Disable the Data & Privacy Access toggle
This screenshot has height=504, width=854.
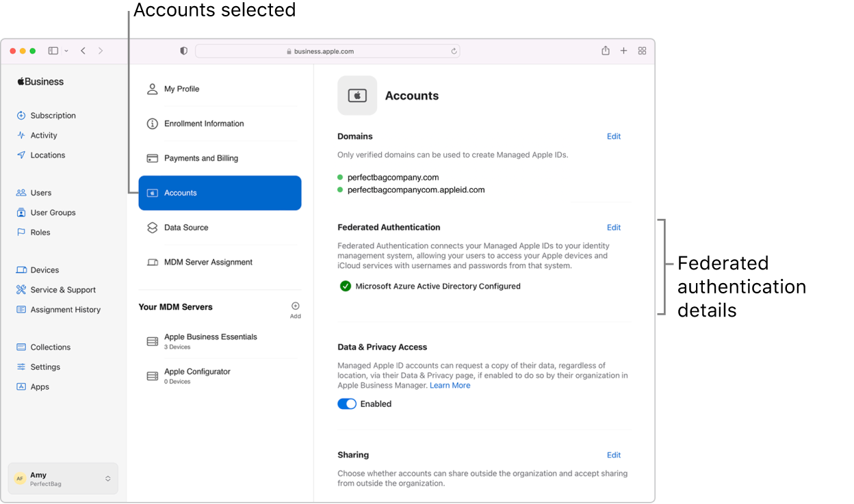(x=346, y=403)
